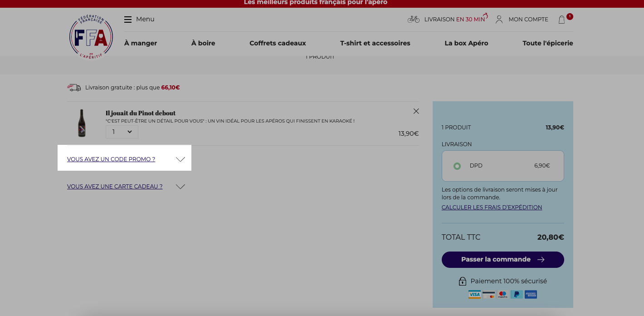Click the secure payment padlock icon
644x316 pixels.
point(462,281)
